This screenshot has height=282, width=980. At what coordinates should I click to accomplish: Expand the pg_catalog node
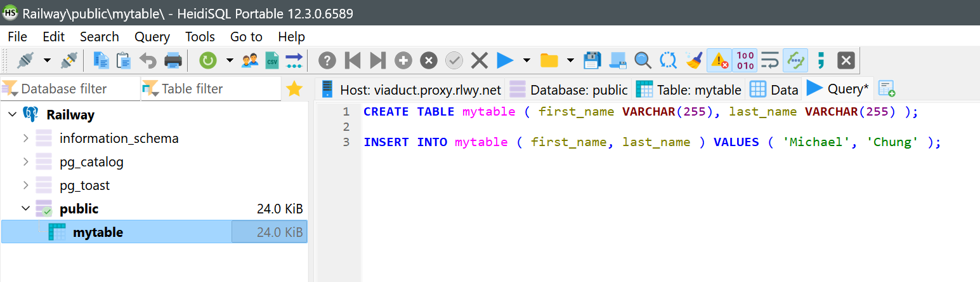tap(26, 162)
